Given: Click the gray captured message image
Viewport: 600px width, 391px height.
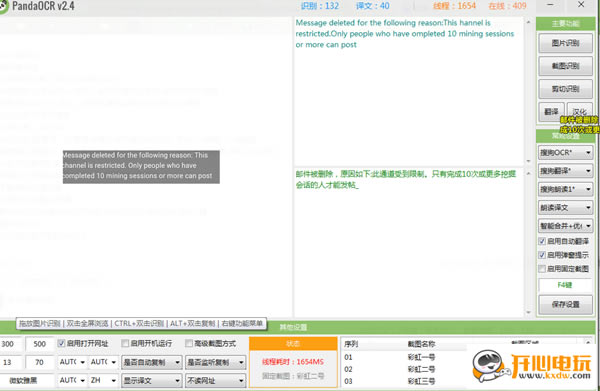Looking at the screenshot, I should (141, 166).
